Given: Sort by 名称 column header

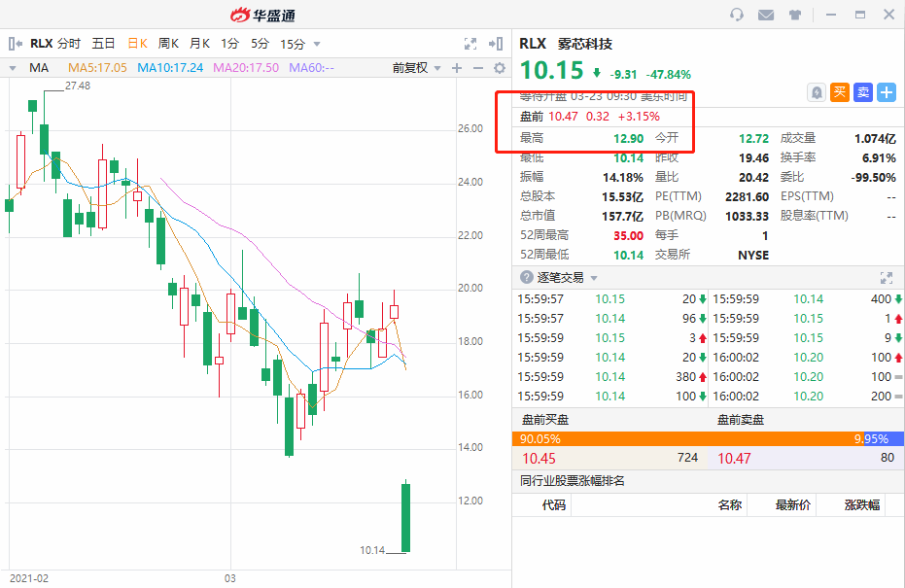Looking at the screenshot, I should click(729, 505).
